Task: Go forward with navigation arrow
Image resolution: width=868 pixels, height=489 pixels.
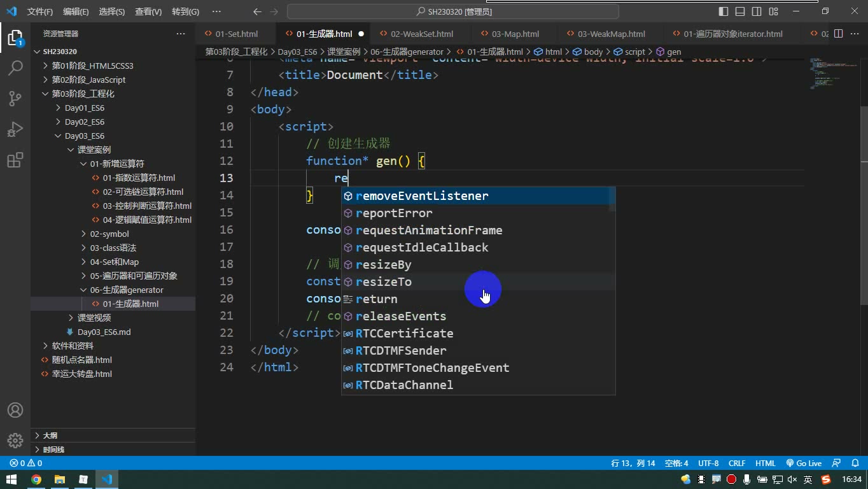Action: point(274,11)
